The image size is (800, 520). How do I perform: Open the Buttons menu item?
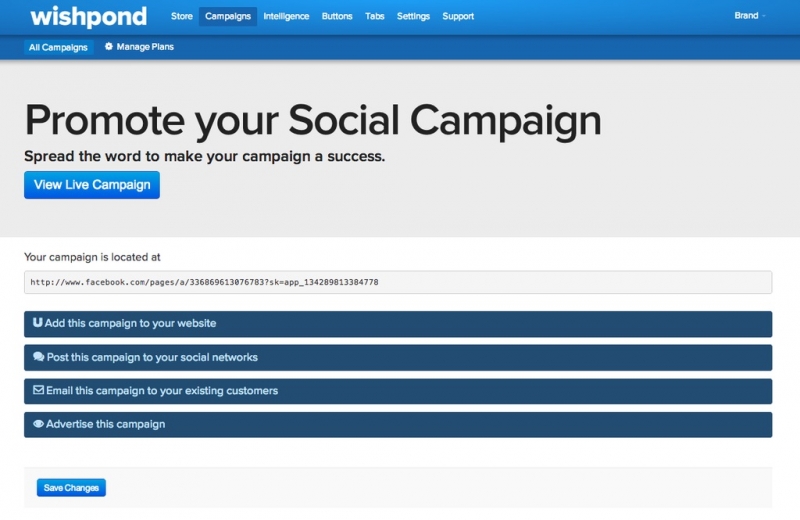[x=337, y=16]
